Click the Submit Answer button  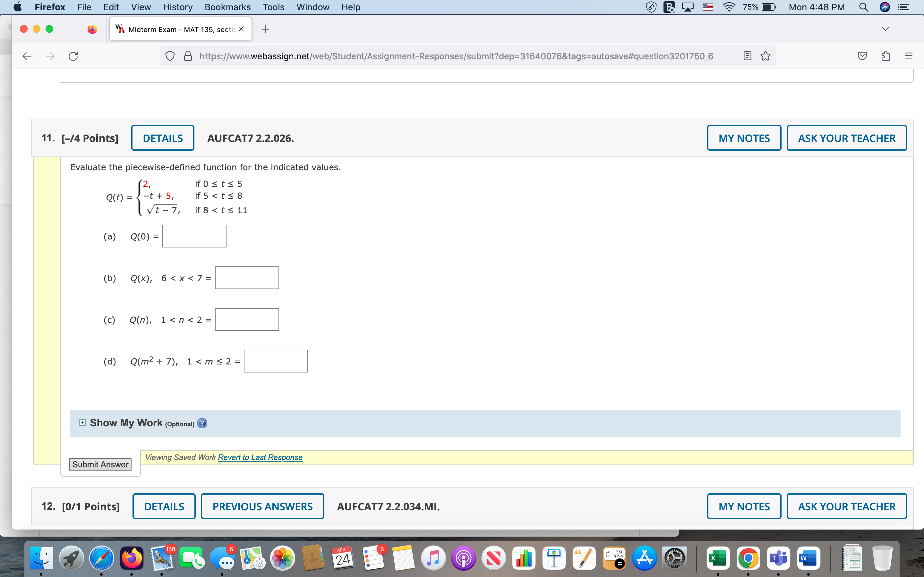[100, 464]
